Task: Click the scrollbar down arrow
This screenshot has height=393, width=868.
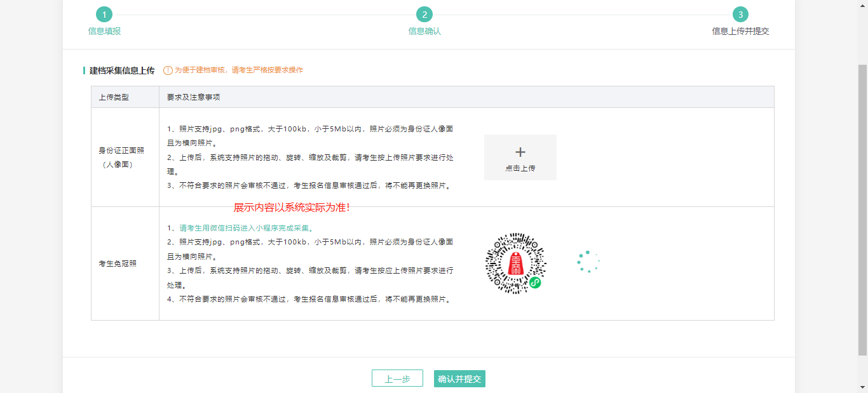Action: [x=862, y=387]
